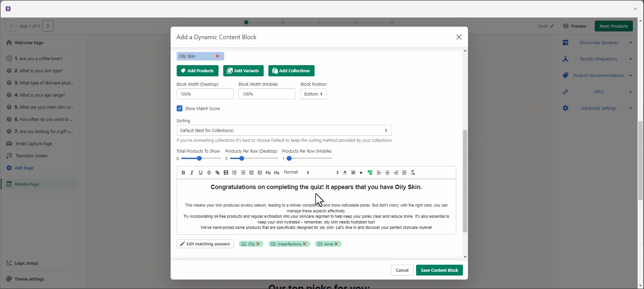The image size is (644, 289).
Task: Collapse the Show/Hide Elements section
Action: click(x=630, y=43)
